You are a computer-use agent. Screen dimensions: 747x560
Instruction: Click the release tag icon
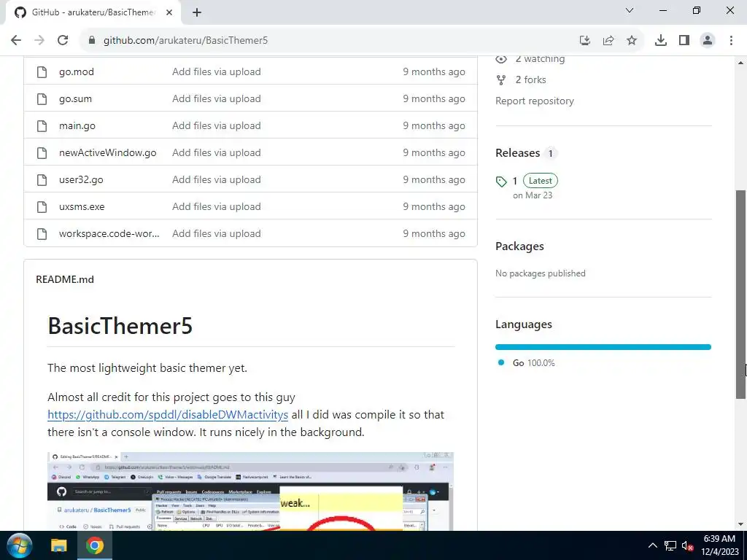coord(500,182)
